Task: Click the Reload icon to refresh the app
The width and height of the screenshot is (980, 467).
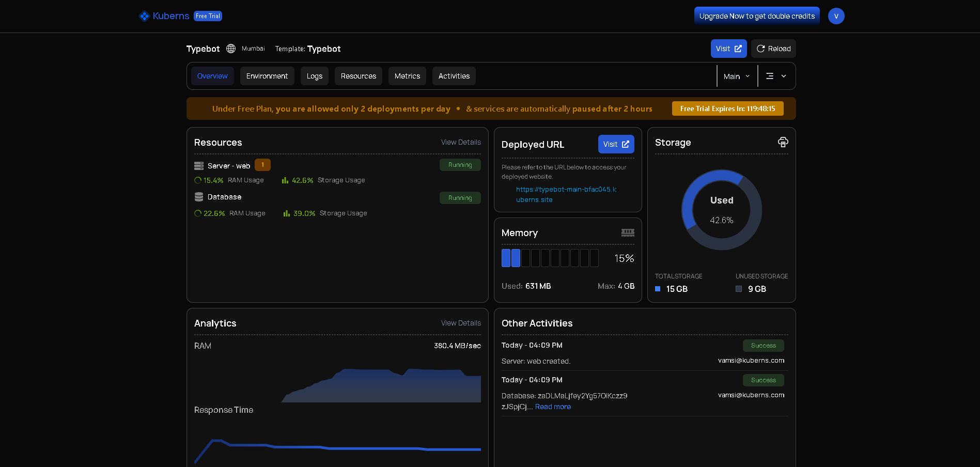Action: click(760, 48)
